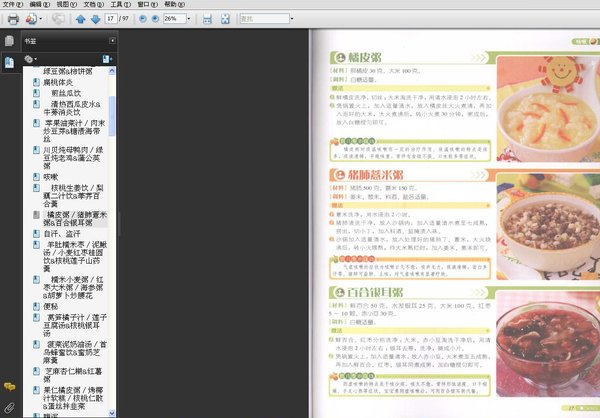The height and width of the screenshot is (418, 600).
Task: Click the pork lung barley porridge photo
Action: (x=548, y=227)
